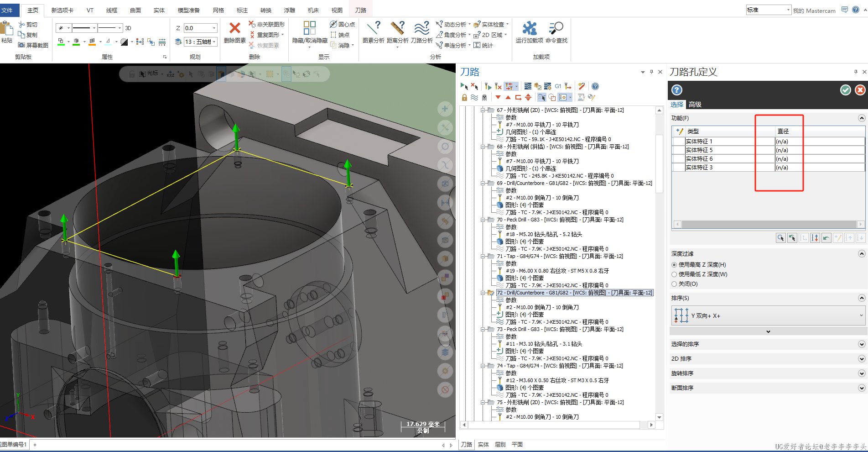Switch to the 刀路 ribbon tab
The image size is (868, 452).
pos(361,10)
